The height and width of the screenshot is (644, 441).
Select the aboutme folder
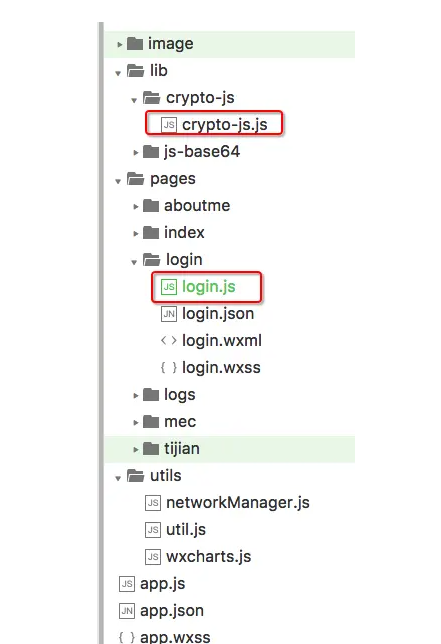(x=197, y=206)
